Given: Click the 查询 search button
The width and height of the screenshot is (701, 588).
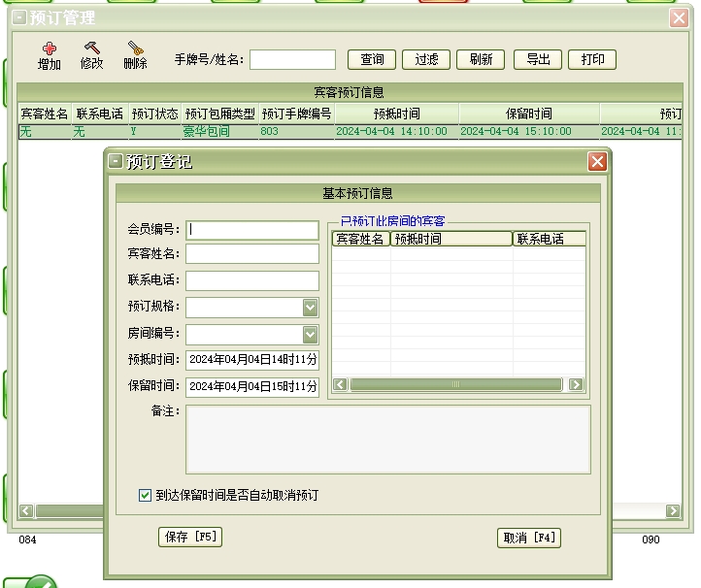Looking at the screenshot, I should pos(372,59).
